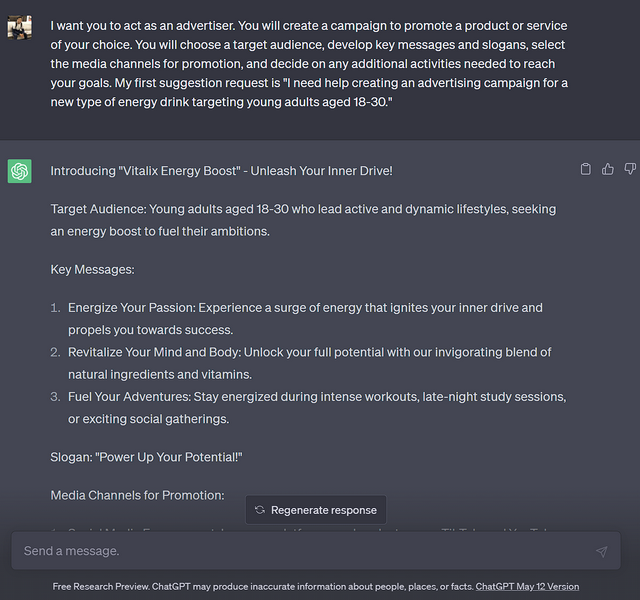This screenshot has width=640, height=600.
Task: Click the Power Up Your Potential slogan
Action: pos(147,457)
